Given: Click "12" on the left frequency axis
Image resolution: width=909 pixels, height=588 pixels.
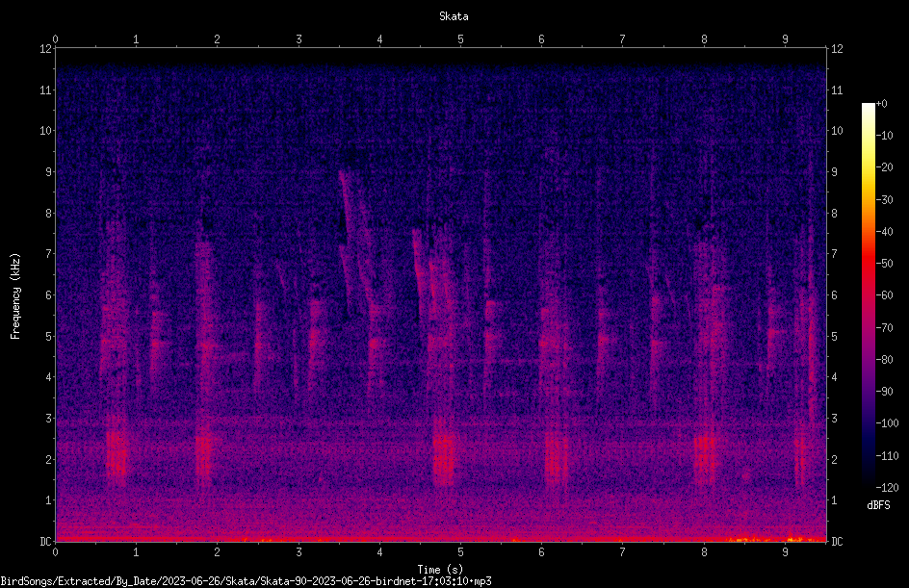Looking at the screenshot, I should click(x=45, y=49).
